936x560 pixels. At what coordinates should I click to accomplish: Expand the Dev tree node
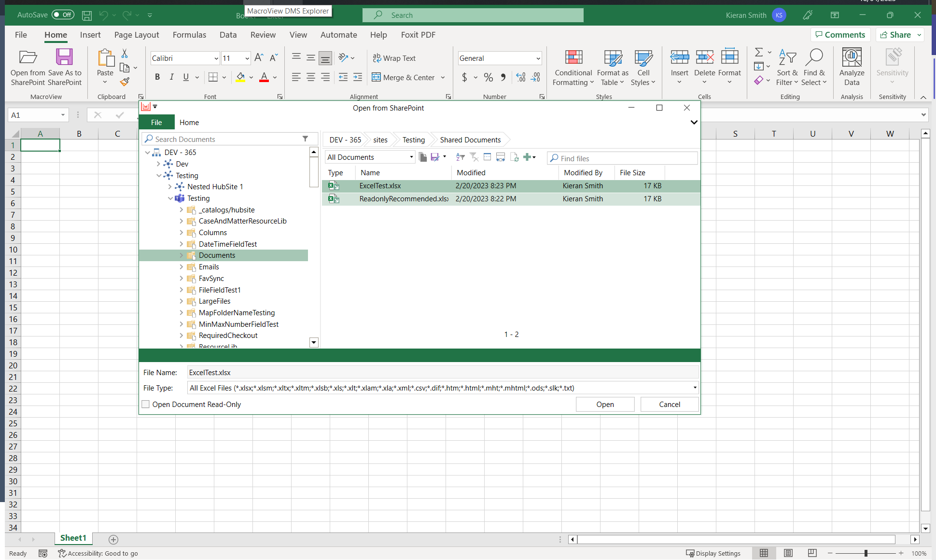coord(158,164)
